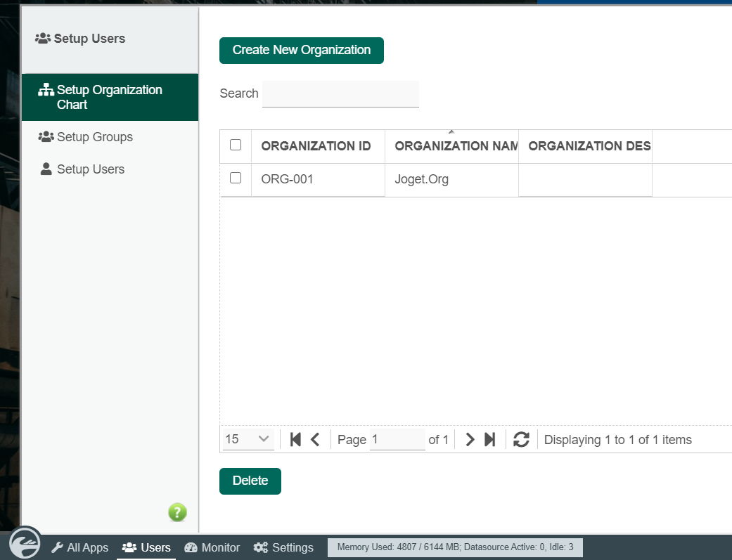This screenshot has height=560, width=732.
Task: Open Settings from the admin bar
Action: (283, 547)
